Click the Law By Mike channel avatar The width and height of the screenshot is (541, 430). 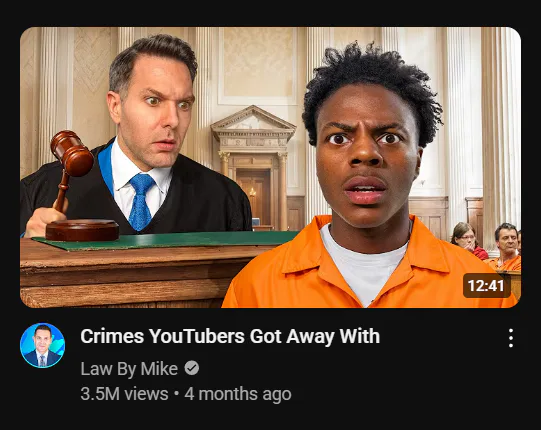[42, 345]
